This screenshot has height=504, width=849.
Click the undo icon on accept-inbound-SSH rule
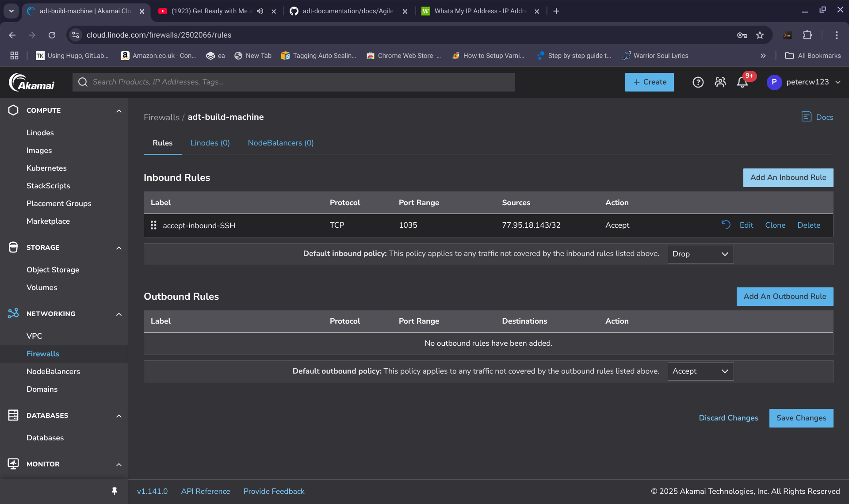[726, 225]
